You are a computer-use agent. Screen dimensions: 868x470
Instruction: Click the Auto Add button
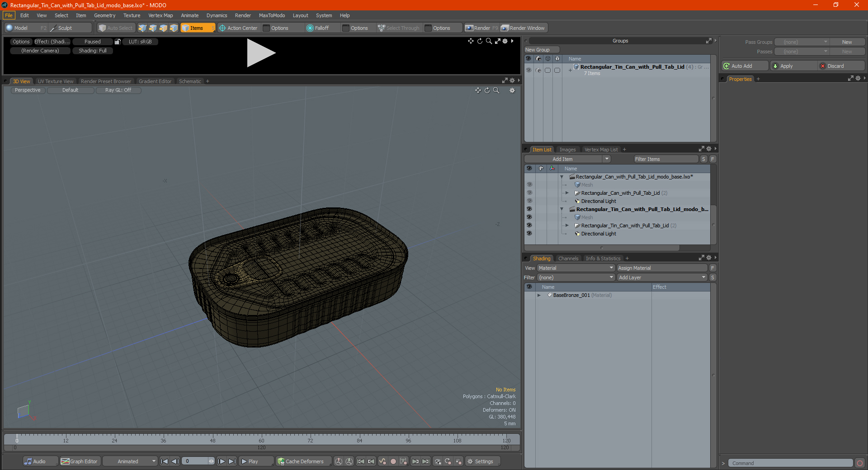tap(745, 66)
